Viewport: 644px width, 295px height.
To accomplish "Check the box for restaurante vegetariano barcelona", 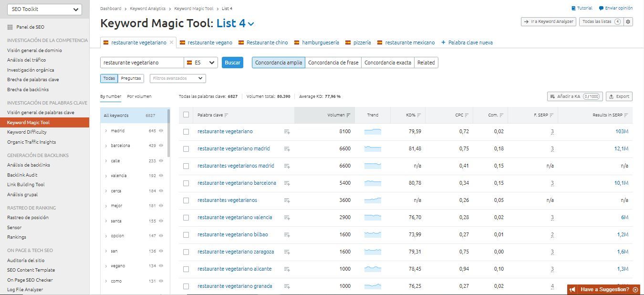I will point(186,183).
